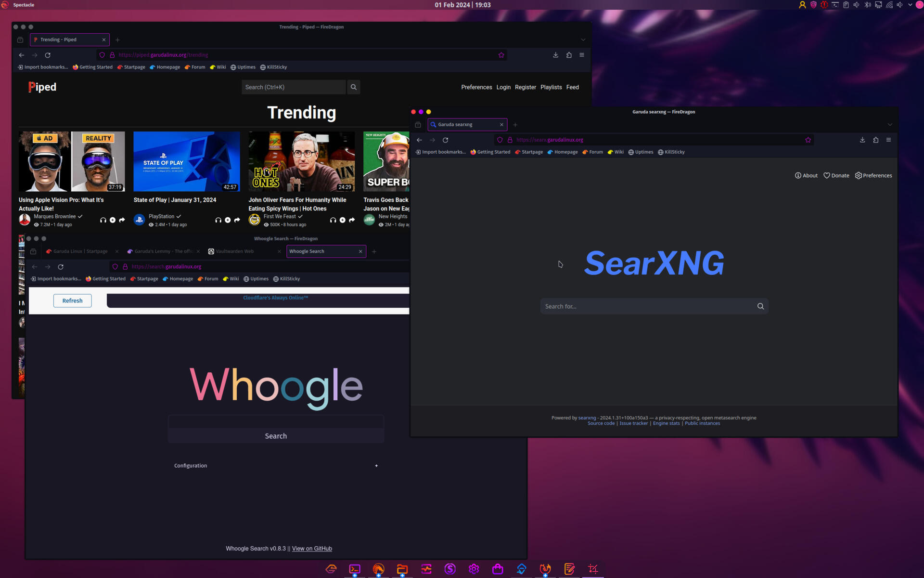Open extensions icon in the SearXNG window toolbar
Image resolution: width=924 pixels, height=578 pixels.
[875, 140]
